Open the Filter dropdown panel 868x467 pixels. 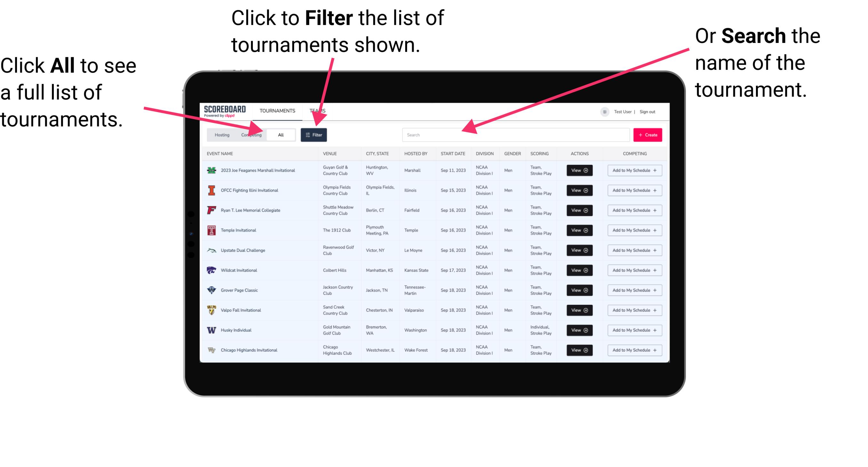click(314, 134)
